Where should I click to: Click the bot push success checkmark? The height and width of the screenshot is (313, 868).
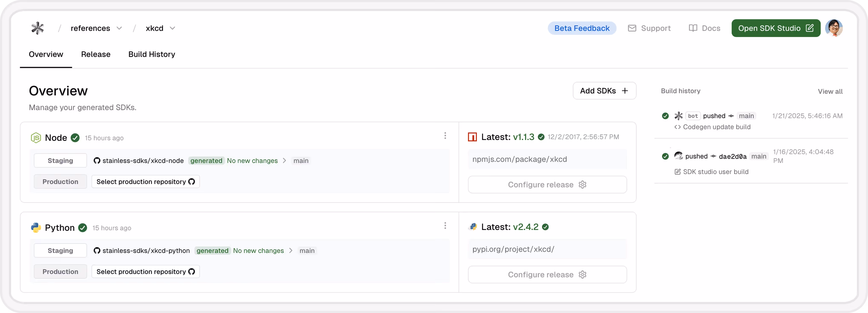point(665,116)
